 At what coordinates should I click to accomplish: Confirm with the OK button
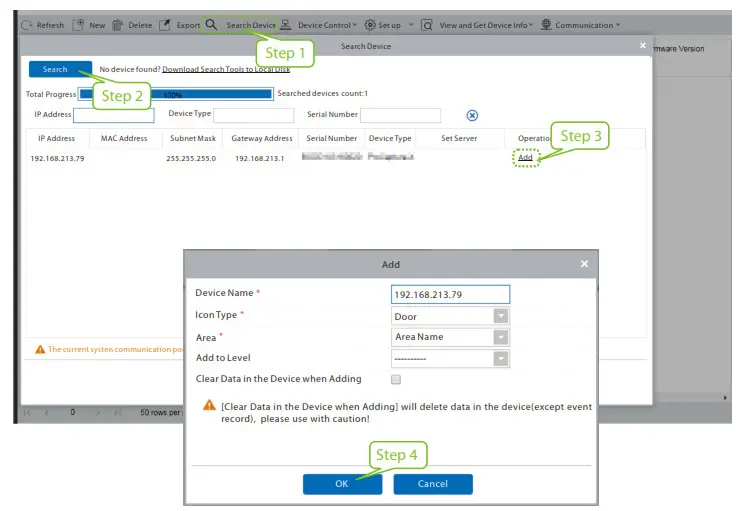(342, 484)
